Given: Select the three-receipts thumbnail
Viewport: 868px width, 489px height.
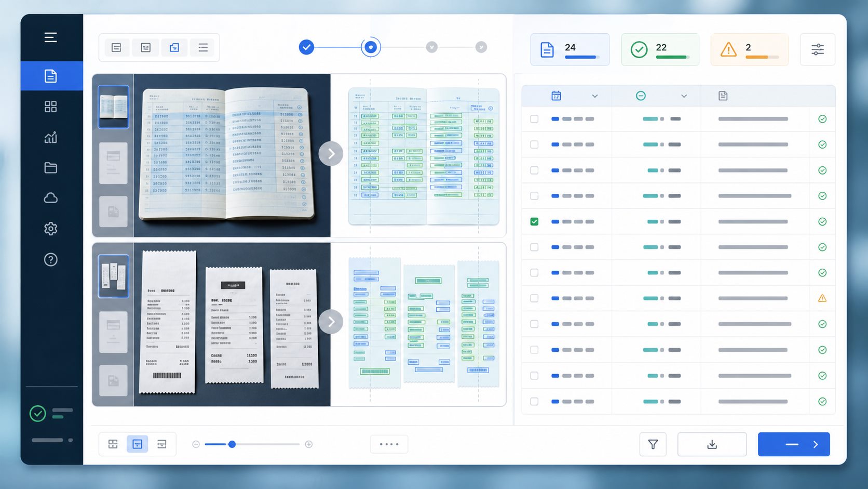Looking at the screenshot, I should point(113,276).
